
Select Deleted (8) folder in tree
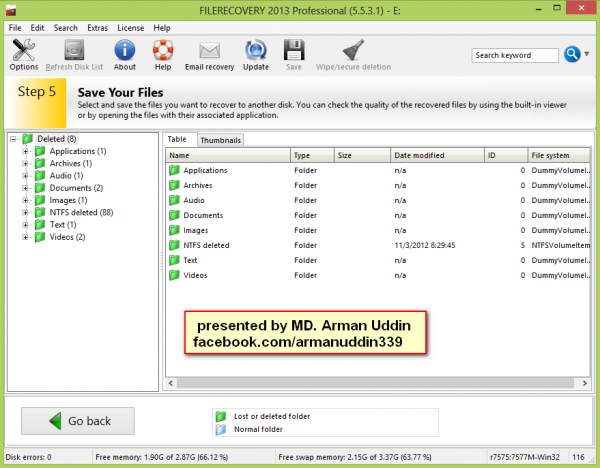click(57, 139)
